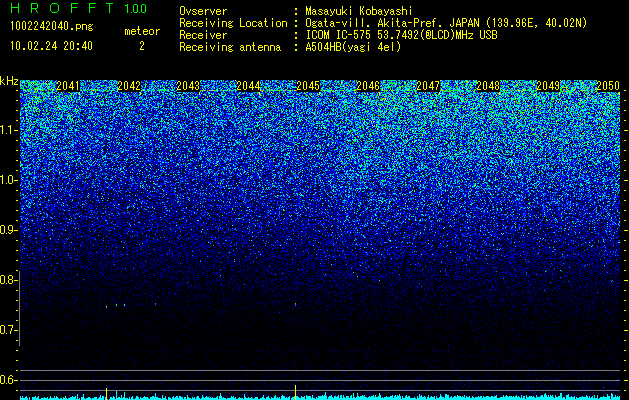Click the "Receiver" field label
The height and width of the screenshot is (400, 629).
203,35
